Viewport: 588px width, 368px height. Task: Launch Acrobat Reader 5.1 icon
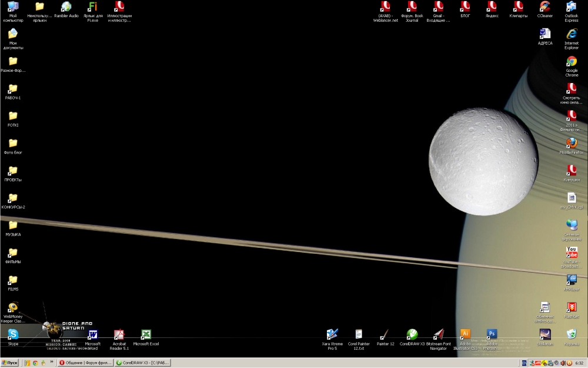pyautogui.click(x=119, y=340)
